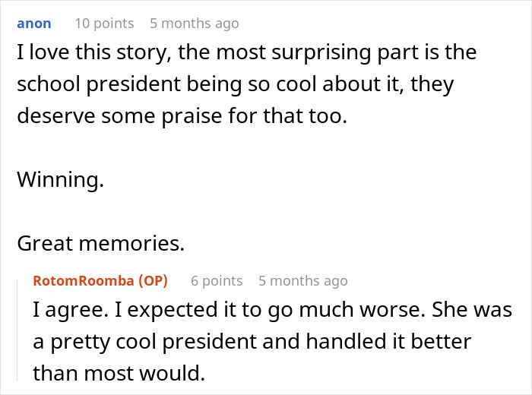Open the anon user profile link
Screen dimensions: 532x395
tap(34, 24)
